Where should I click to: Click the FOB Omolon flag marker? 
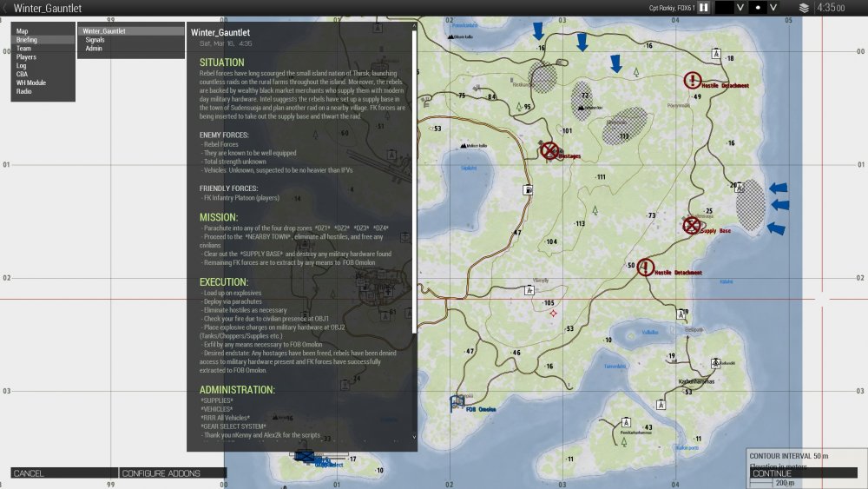click(456, 403)
